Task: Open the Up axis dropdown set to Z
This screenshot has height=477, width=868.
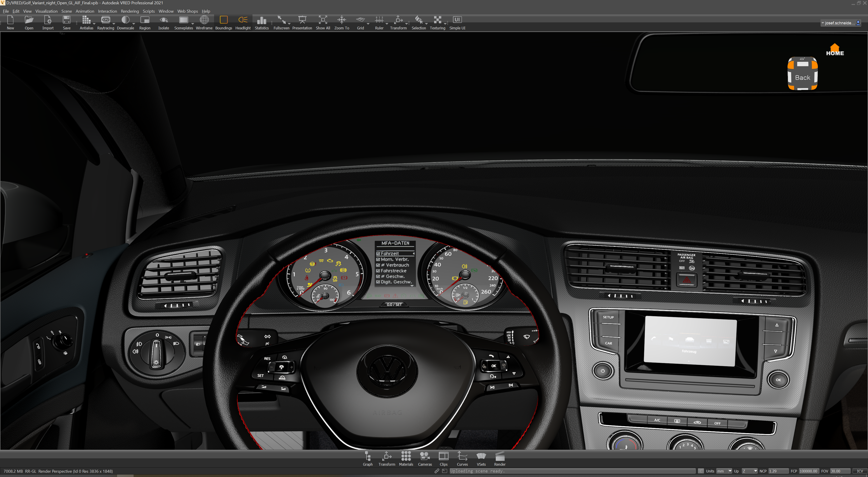Action: tap(749, 471)
